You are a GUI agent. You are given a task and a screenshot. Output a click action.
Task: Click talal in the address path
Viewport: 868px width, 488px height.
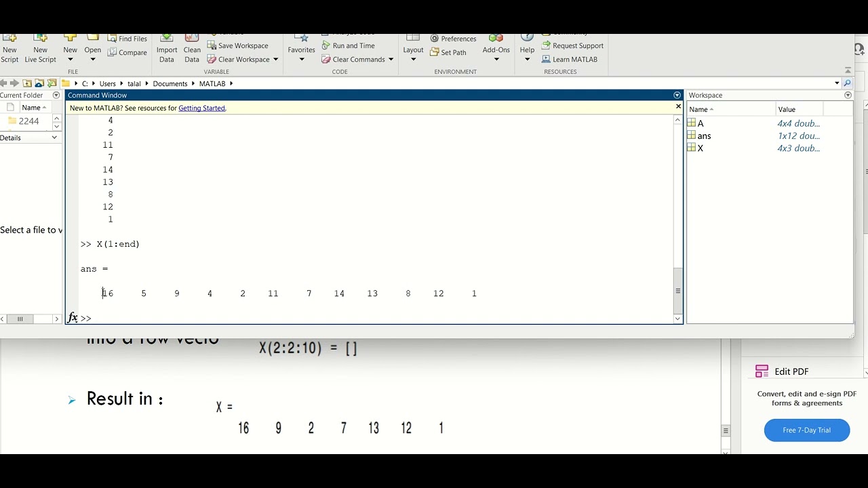(x=134, y=83)
